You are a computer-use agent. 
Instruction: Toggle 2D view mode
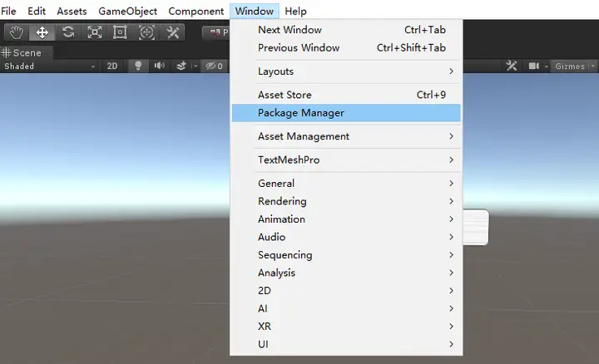[x=112, y=66]
